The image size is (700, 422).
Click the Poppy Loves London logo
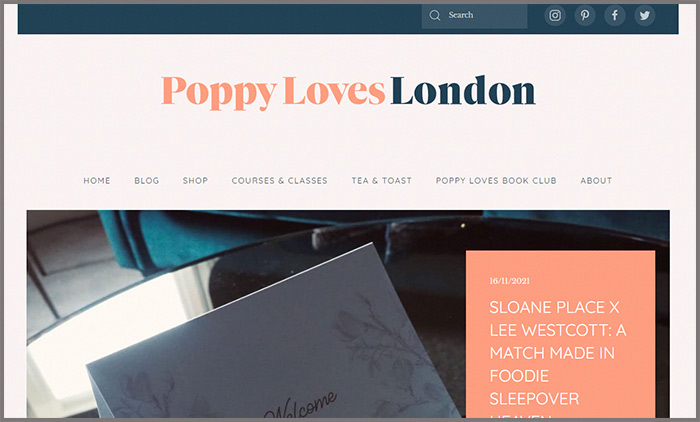tap(348, 92)
